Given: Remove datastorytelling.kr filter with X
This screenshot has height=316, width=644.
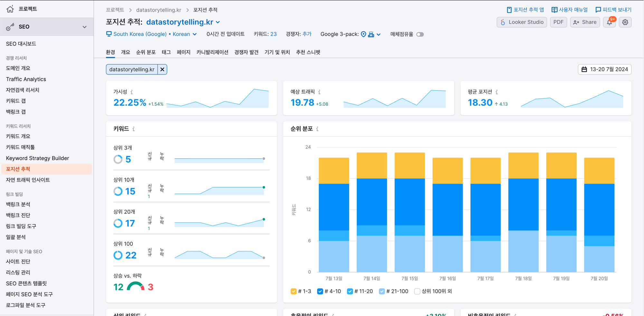Looking at the screenshot, I should click(x=162, y=69).
